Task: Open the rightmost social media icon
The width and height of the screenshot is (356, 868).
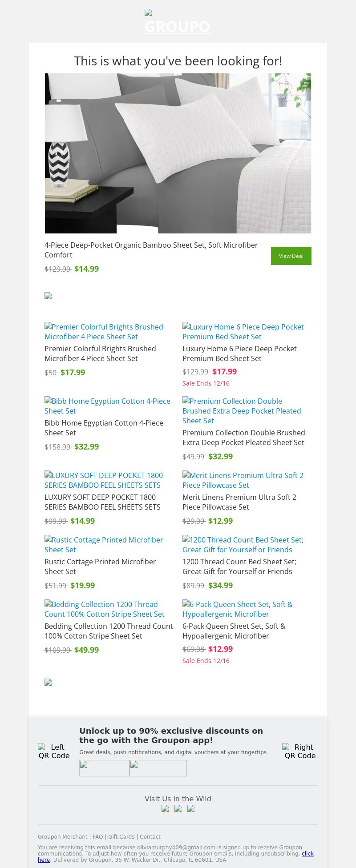Action: click(x=191, y=808)
